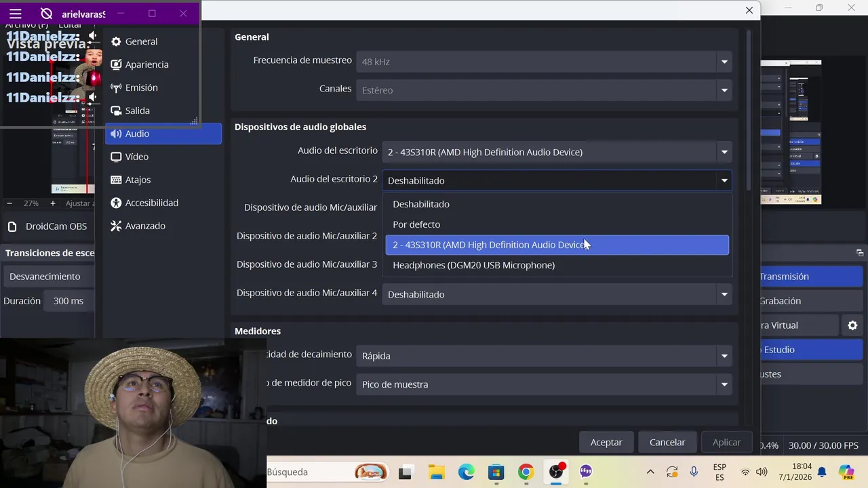The width and height of the screenshot is (868, 488).
Task: Open File Explorer from the taskbar
Action: (436, 472)
